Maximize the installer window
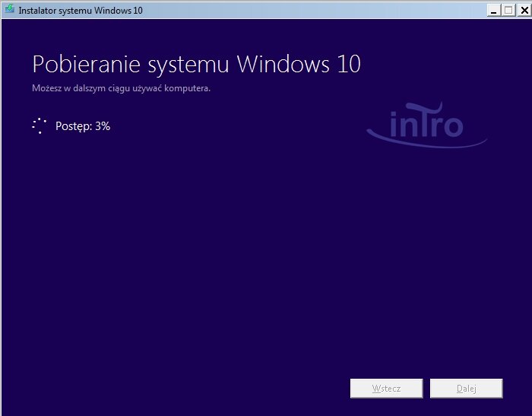Image resolution: width=532 pixels, height=416 pixels. 508,11
